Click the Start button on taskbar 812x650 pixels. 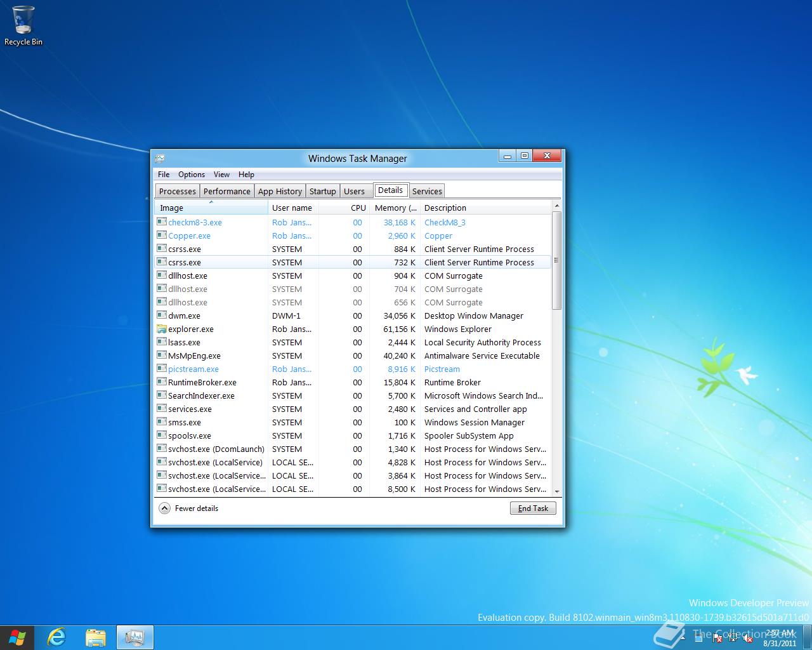coord(17,637)
